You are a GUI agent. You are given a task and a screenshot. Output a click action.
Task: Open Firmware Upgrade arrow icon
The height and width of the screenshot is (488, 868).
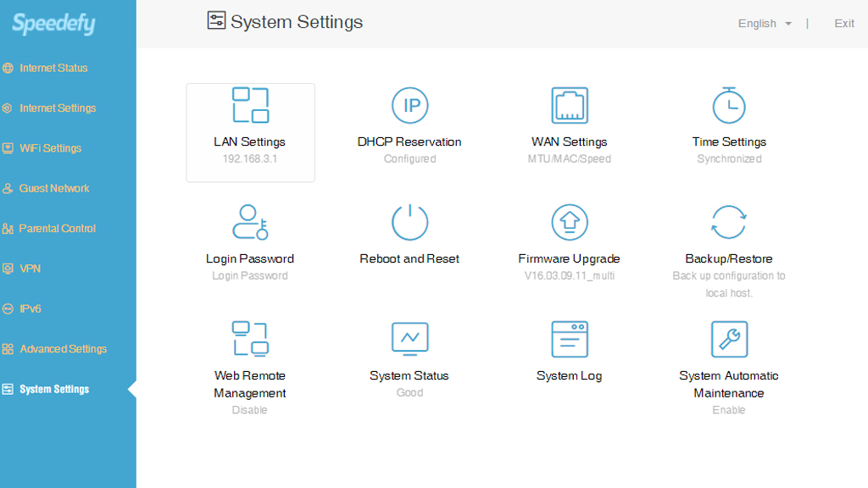tap(570, 222)
